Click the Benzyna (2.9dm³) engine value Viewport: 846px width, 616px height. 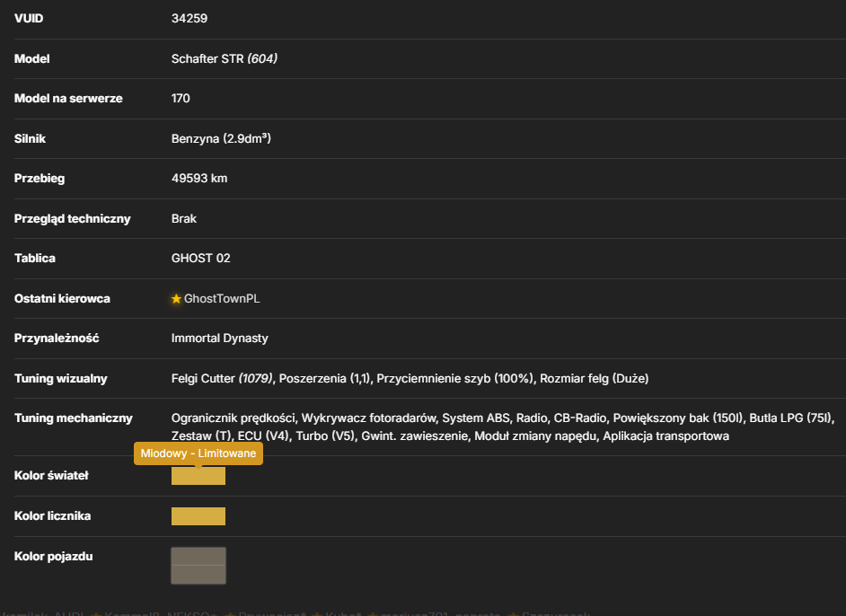click(221, 138)
